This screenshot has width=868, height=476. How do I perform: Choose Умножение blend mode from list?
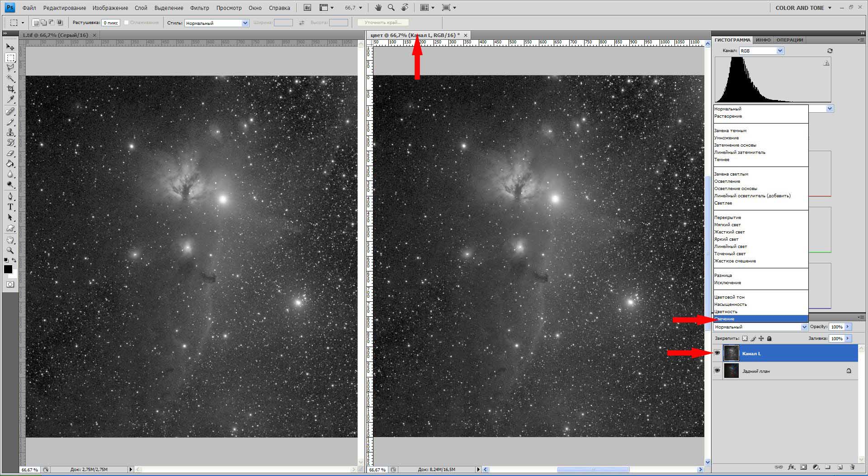(x=726, y=138)
